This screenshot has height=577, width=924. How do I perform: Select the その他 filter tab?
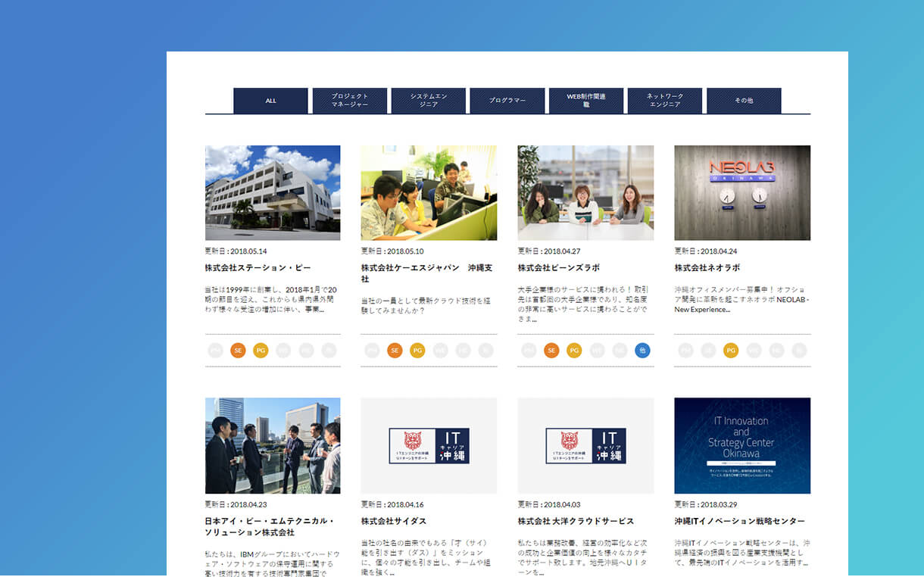pos(744,101)
